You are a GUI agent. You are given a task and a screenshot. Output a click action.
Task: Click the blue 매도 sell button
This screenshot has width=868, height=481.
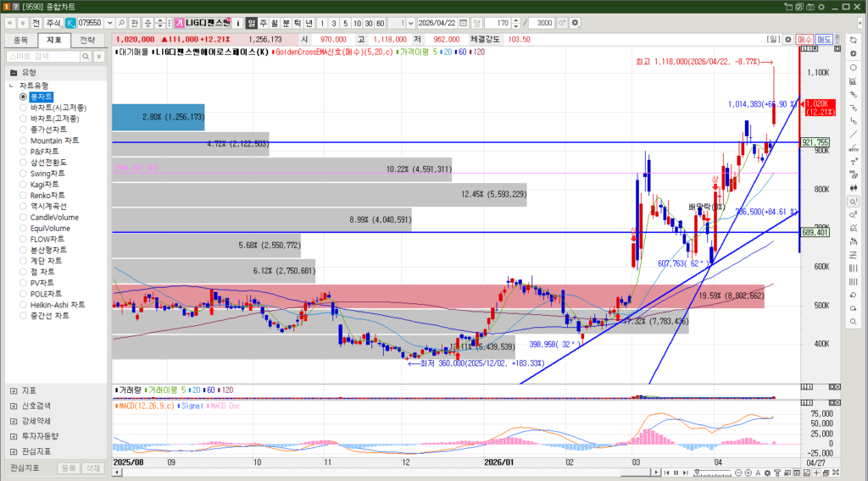tap(823, 39)
